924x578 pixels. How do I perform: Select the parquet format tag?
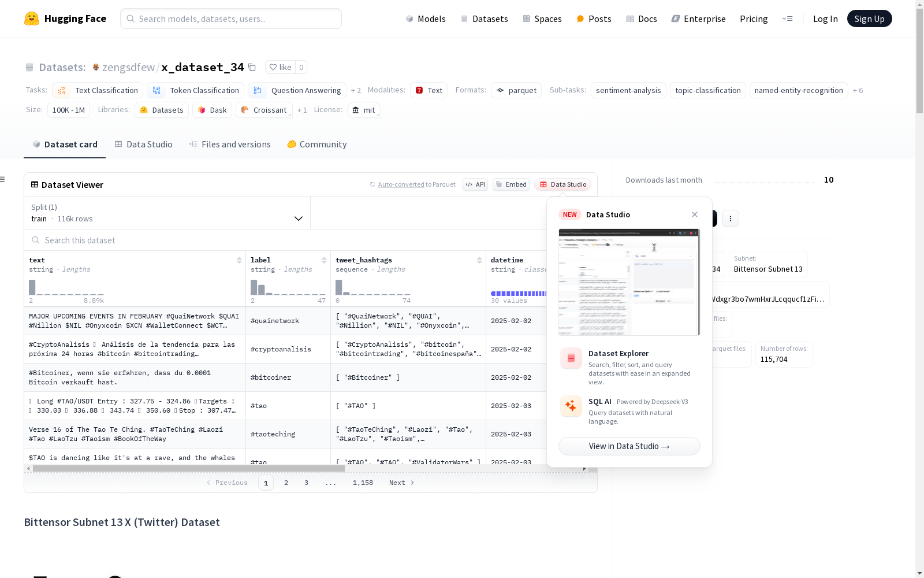[516, 90]
